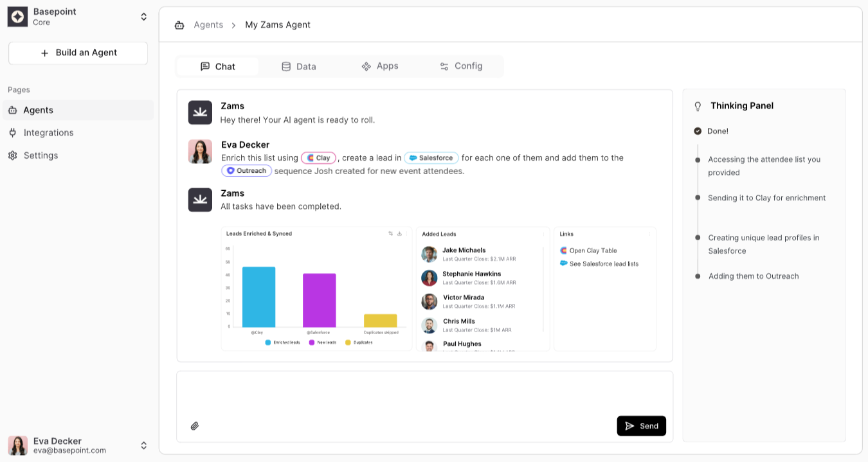
Task: Open the Agents page in the sidebar
Action: pyautogui.click(x=78, y=110)
